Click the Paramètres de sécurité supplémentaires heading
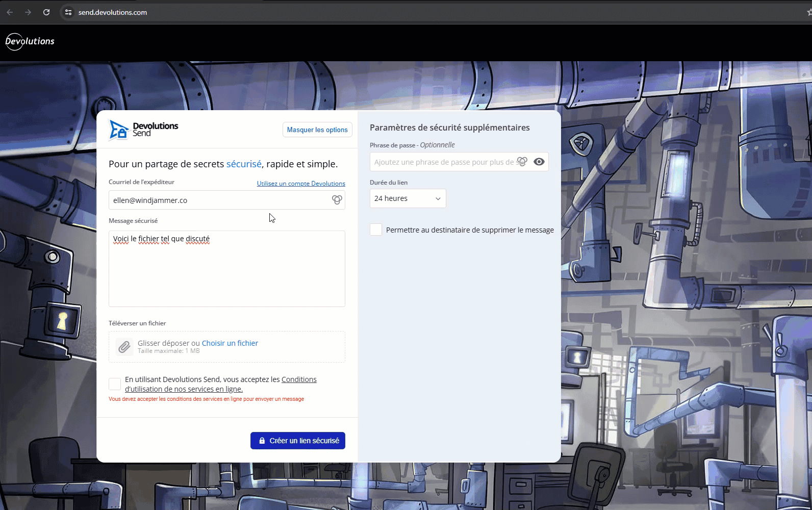The height and width of the screenshot is (510, 812). pyautogui.click(x=450, y=127)
